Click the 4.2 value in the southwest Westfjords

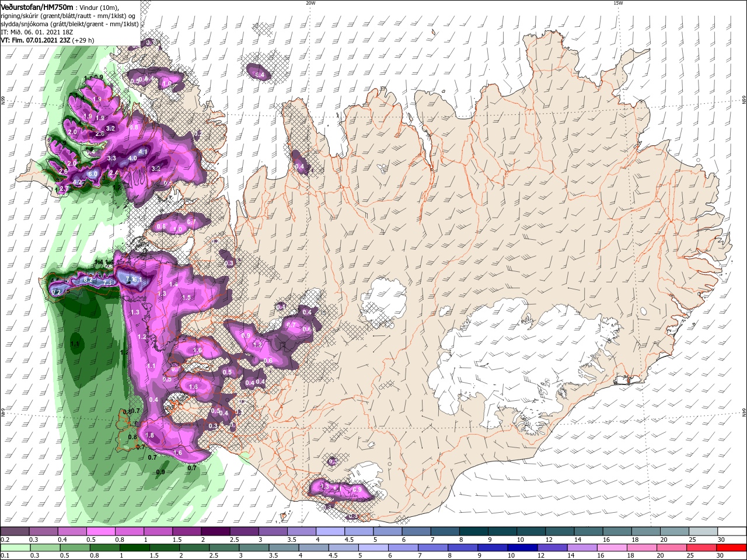point(77,182)
